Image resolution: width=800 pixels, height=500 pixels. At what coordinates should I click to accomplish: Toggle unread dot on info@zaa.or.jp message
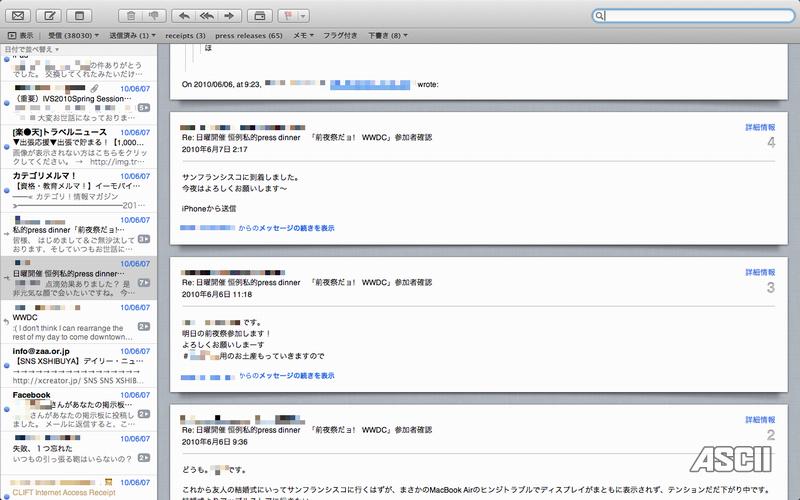click(x=7, y=365)
